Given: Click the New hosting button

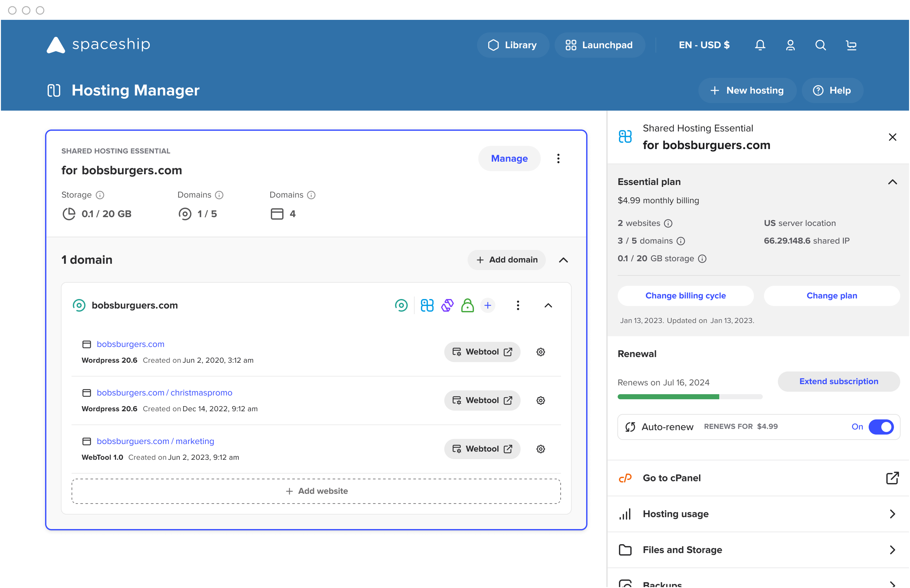Looking at the screenshot, I should pos(747,90).
